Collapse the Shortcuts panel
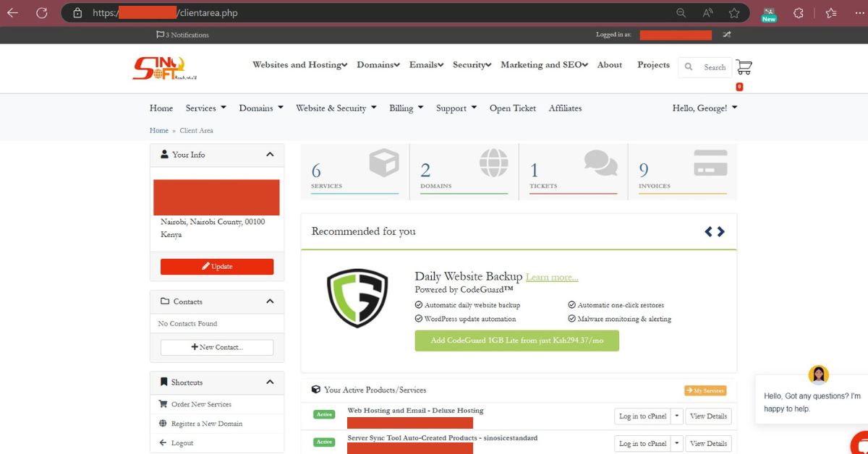The image size is (868, 454). [x=270, y=382]
